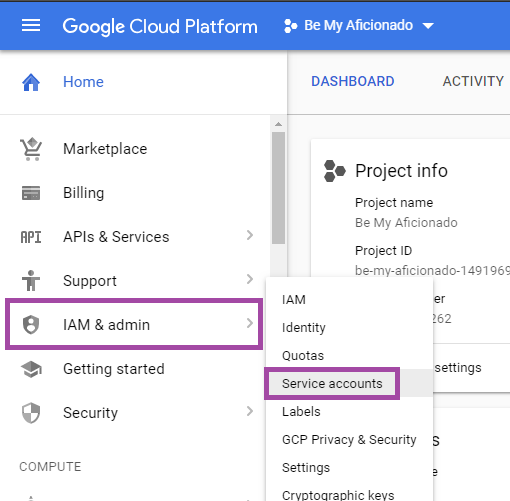The height and width of the screenshot is (501, 510).
Task: Click the sidebar scrollbar thumb
Action: point(278,188)
